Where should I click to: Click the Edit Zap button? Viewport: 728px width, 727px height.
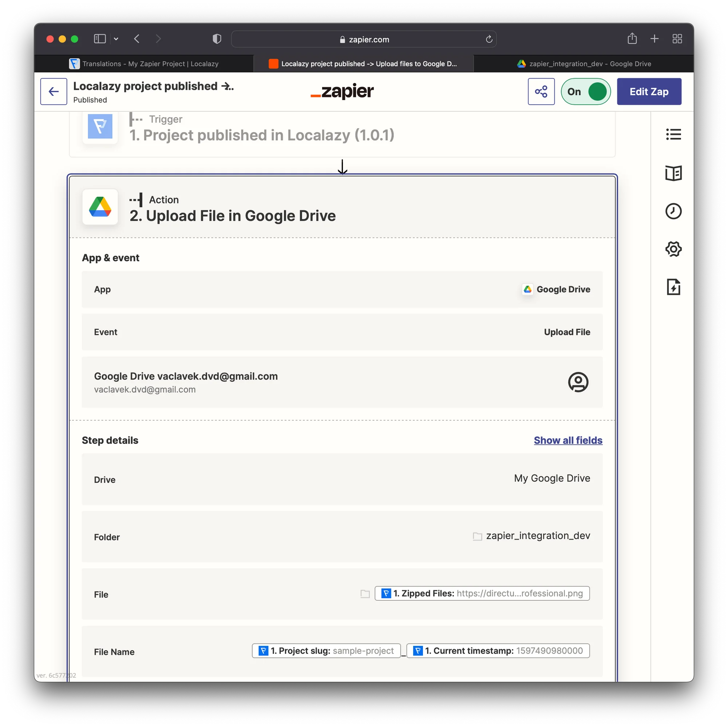[x=649, y=92]
